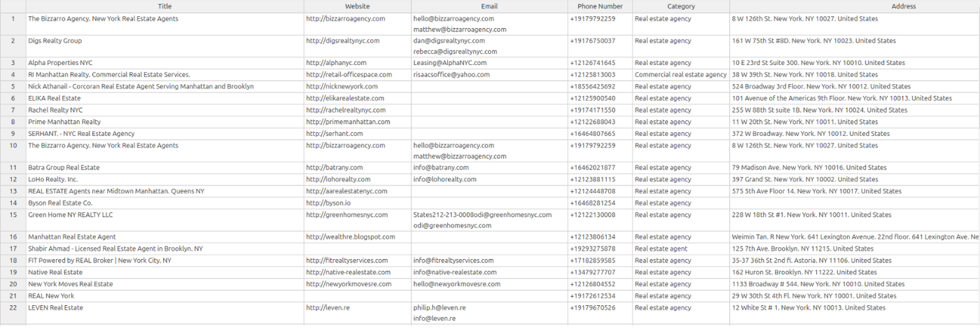Select the Real estate agent category cell
980x329 pixels.
[661, 249]
